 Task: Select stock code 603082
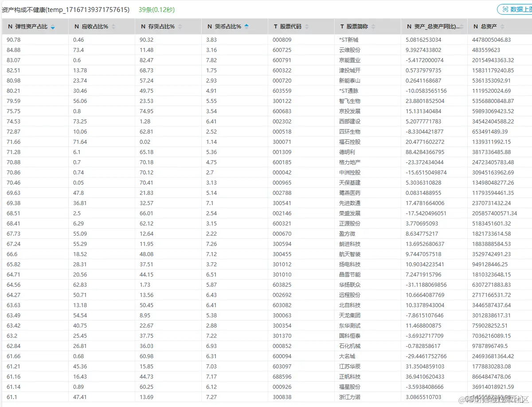[282, 305]
